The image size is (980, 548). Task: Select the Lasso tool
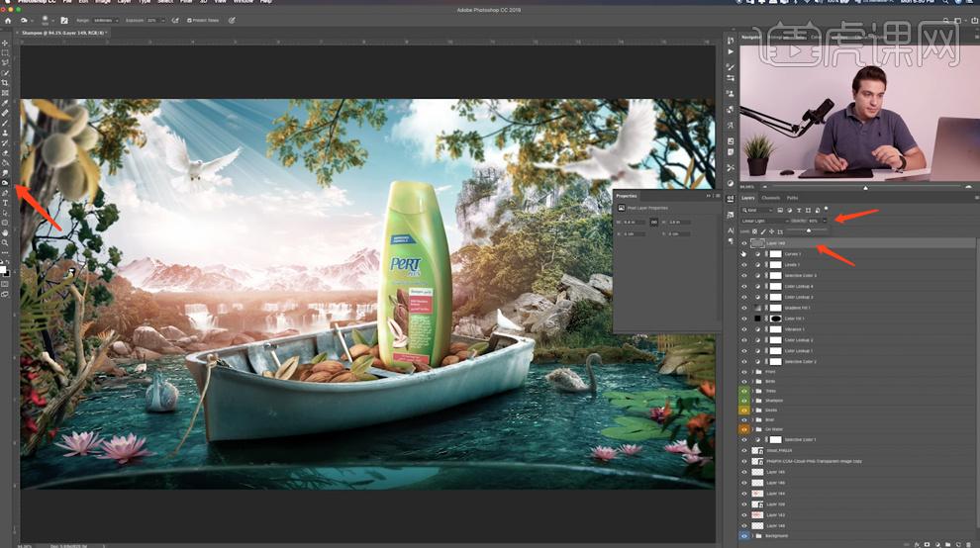point(5,62)
